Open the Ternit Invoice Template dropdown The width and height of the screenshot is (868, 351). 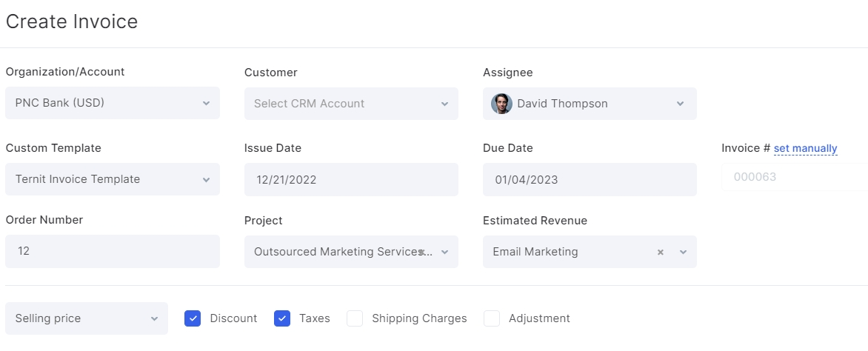(113, 179)
